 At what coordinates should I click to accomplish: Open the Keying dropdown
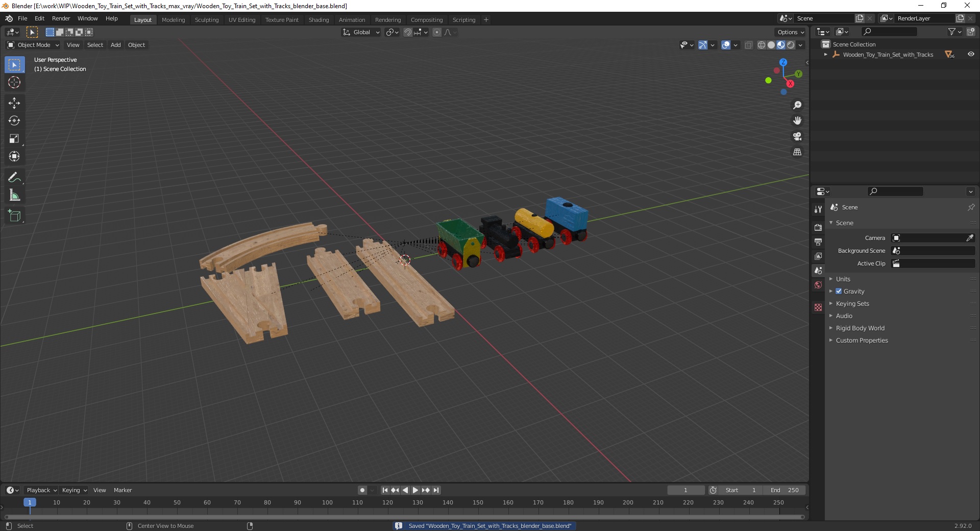click(74, 490)
